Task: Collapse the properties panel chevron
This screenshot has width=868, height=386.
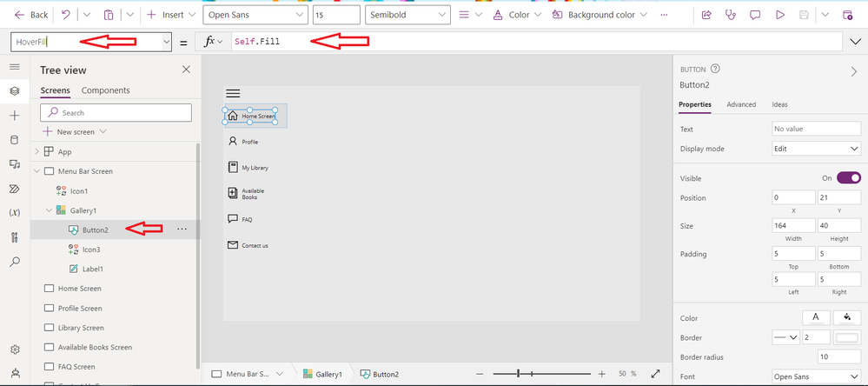Action: pos(853,71)
